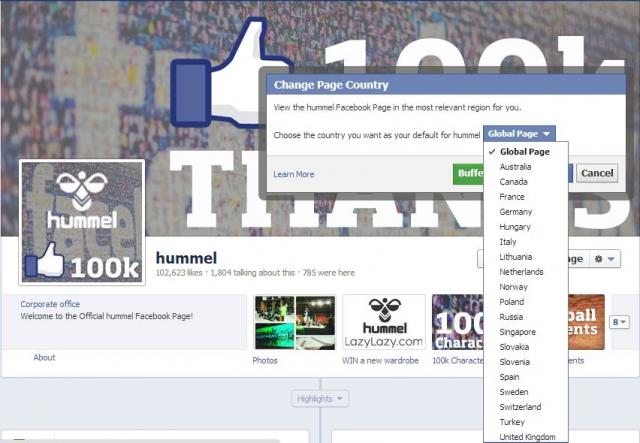Open the Global Page country dropdown
This screenshot has height=443, width=640.
coord(519,134)
